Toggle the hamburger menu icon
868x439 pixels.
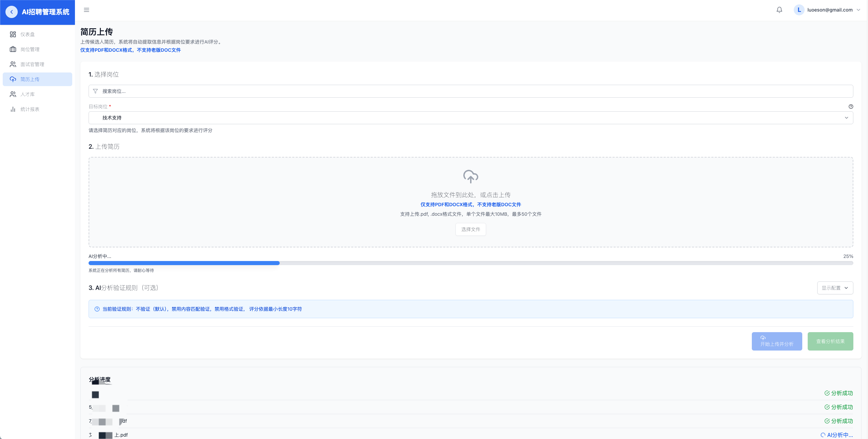87,10
